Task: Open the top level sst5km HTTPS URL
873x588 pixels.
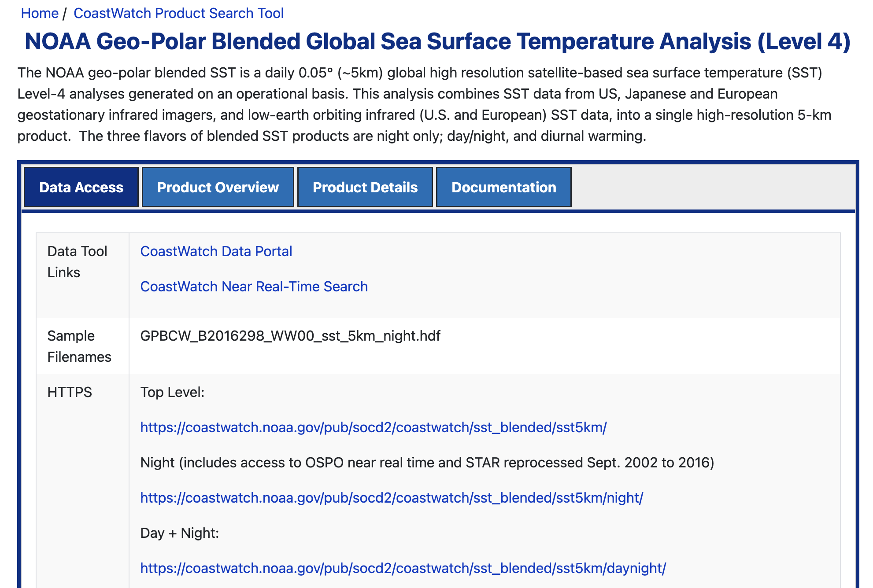Action: [374, 427]
